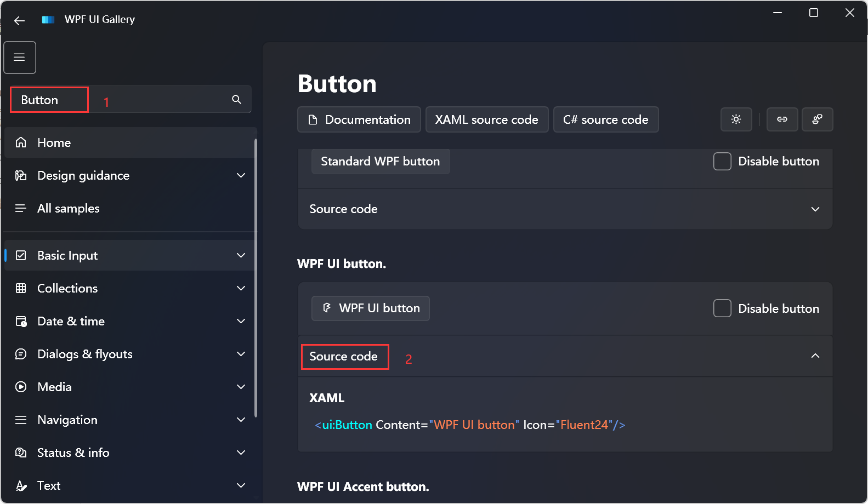
Task: Open Home from the sidebar
Action: (54, 142)
